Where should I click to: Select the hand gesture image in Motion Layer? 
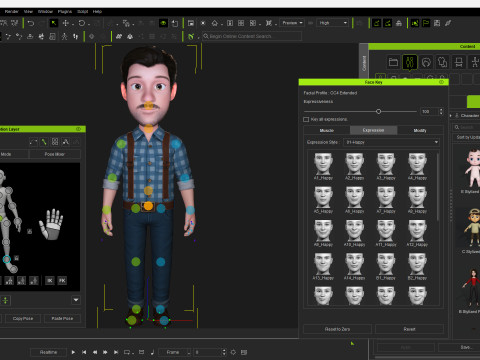pos(52,224)
